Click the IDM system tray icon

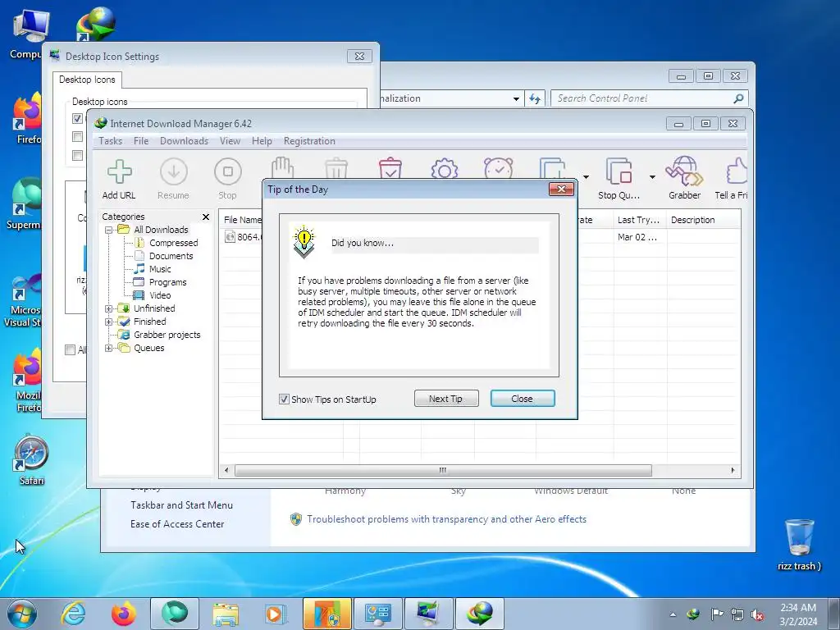click(693, 614)
